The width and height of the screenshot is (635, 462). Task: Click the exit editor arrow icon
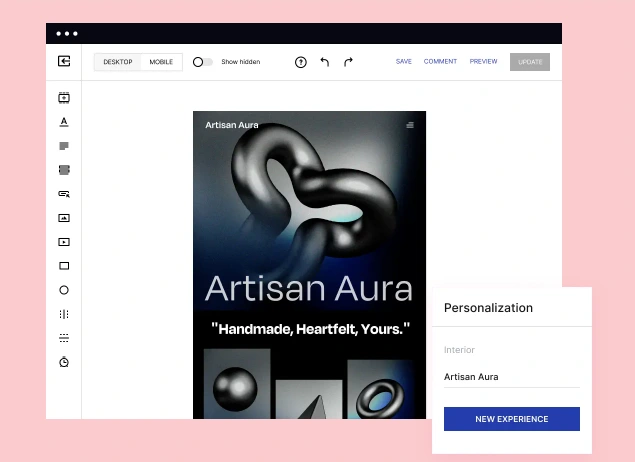tap(64, 61)
